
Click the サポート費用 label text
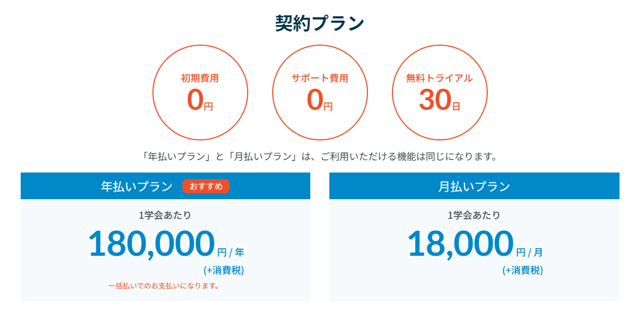pos(320,78)
